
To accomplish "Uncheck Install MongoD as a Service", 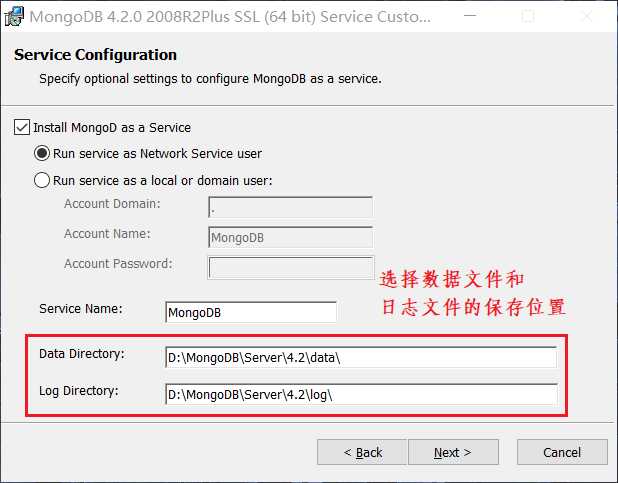I will 22,127.
